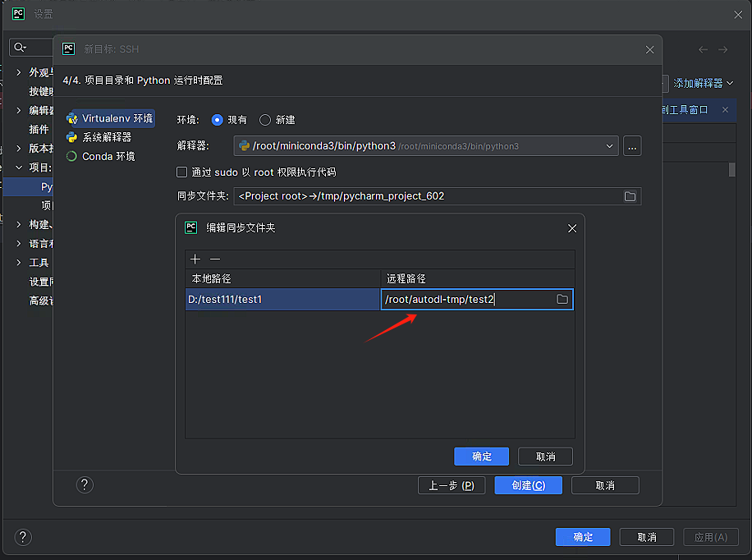Click Create to finish SSH target

click(x=528, y=485)
